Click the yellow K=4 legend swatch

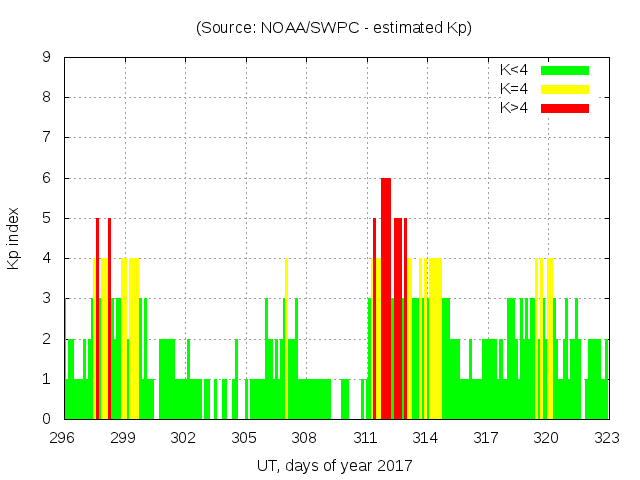pos(565,89)
